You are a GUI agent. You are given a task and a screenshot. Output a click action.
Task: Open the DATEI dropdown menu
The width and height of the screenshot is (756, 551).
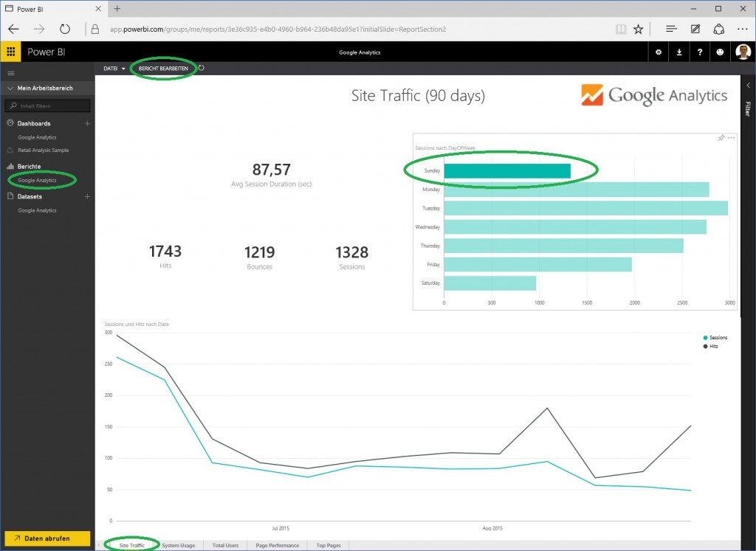coord(114,68)
